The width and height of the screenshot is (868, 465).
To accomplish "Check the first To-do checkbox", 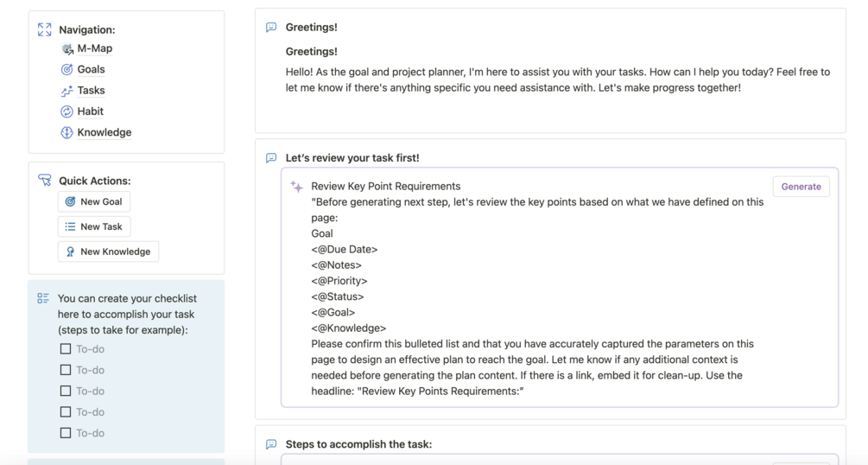I will 66,349.
